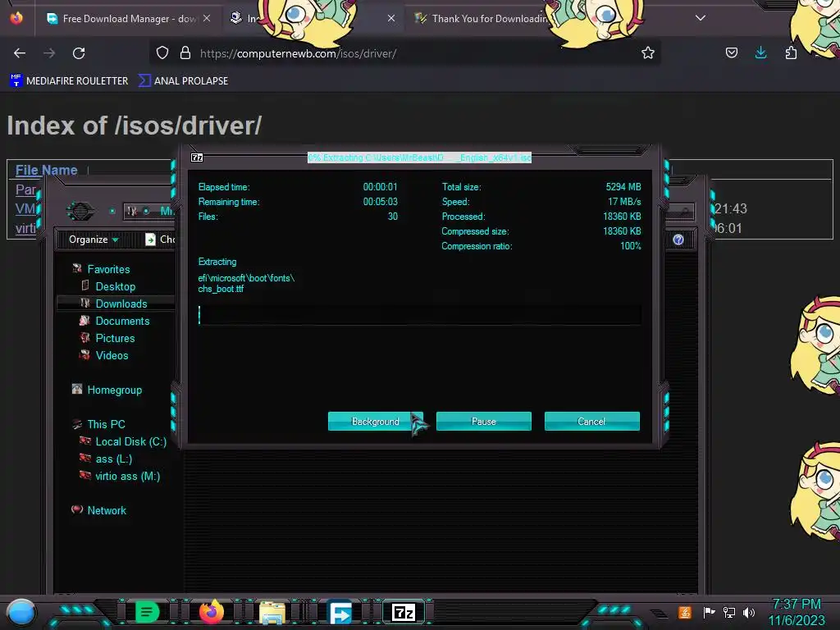Click the Desktop folder icon in sidebar
This screenshot has height=630, width=840.
coord(85,285)
